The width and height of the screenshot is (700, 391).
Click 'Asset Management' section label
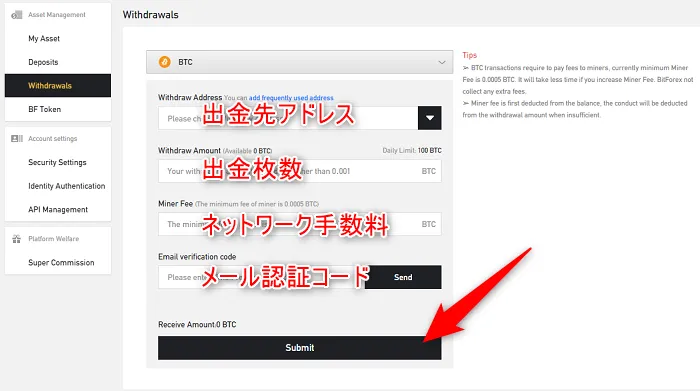57,15
